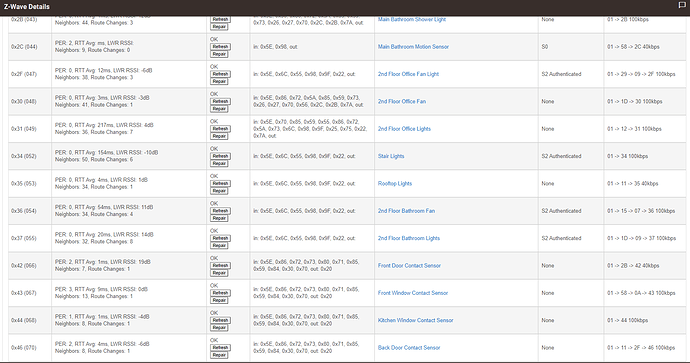Open the chat icon in header

(x=682, y=5)
